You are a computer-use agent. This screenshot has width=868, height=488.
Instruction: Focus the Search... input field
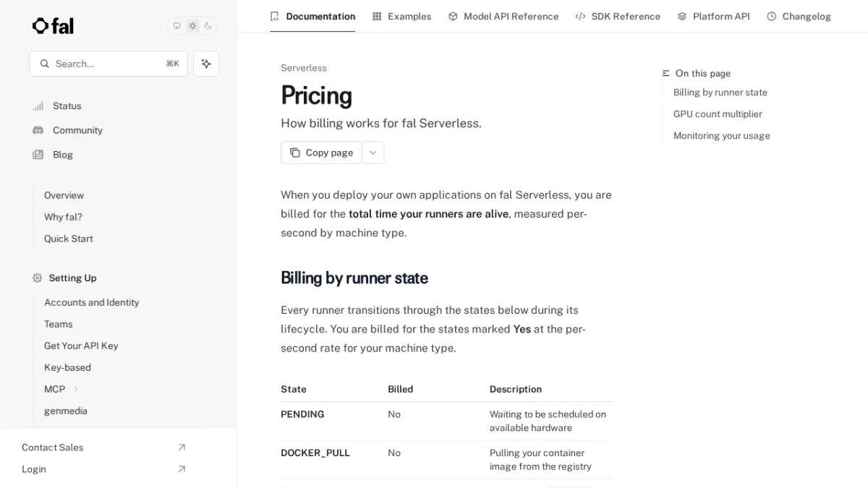(x=109, y=64)
